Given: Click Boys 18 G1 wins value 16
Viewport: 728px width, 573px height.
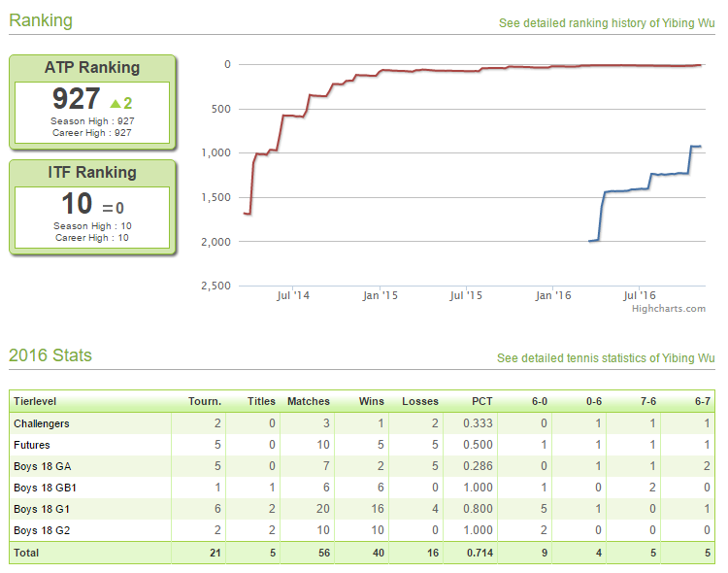Looking at the screenshot, I should click(x=378, y=509).
